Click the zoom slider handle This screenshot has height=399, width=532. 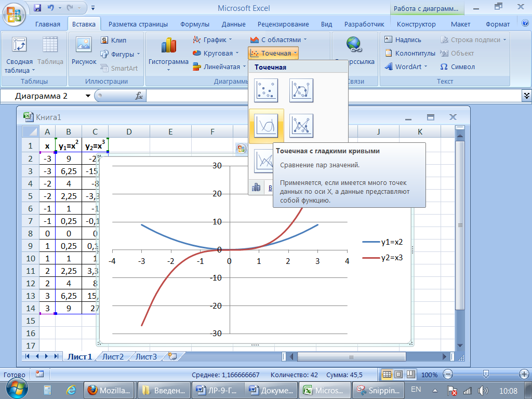[x=486, y=374]
